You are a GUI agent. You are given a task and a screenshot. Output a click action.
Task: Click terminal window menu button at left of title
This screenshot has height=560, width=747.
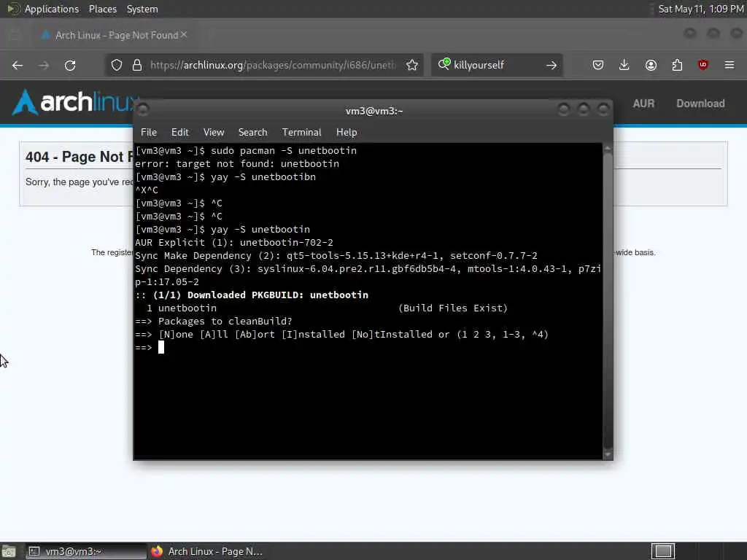(142, 110)
